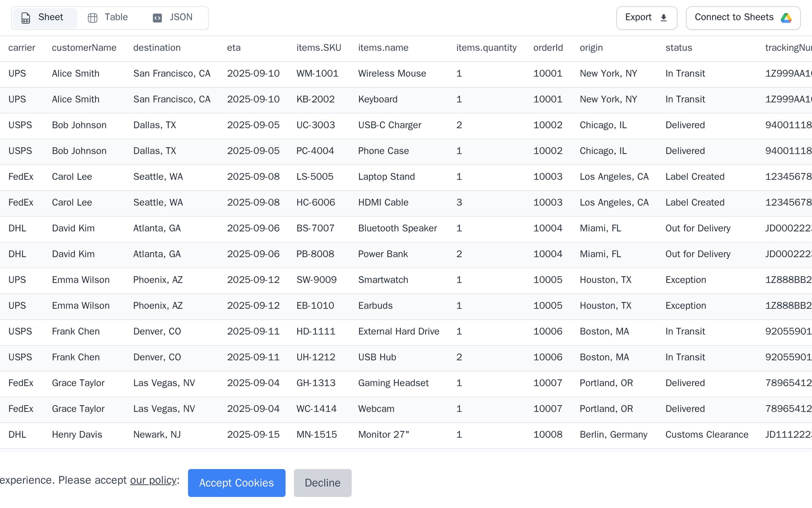Image resolution: width=812 pixels, height=508 pixels.
Task: Click the Export button
Action: coord(646,18)
